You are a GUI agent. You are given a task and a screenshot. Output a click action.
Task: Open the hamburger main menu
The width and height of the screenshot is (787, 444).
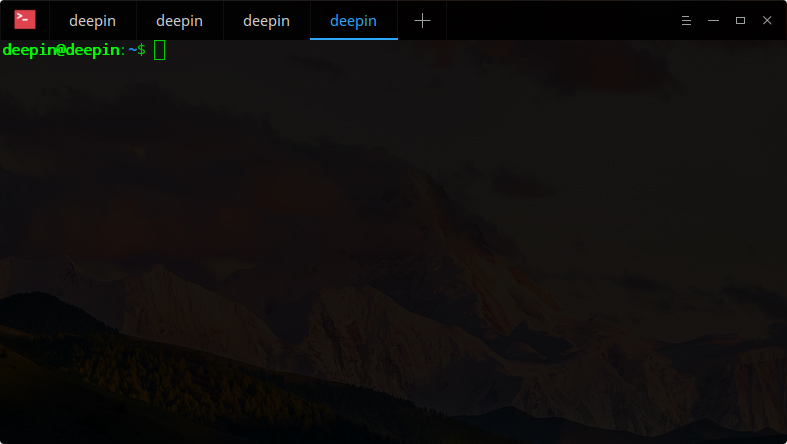(686, 20)
